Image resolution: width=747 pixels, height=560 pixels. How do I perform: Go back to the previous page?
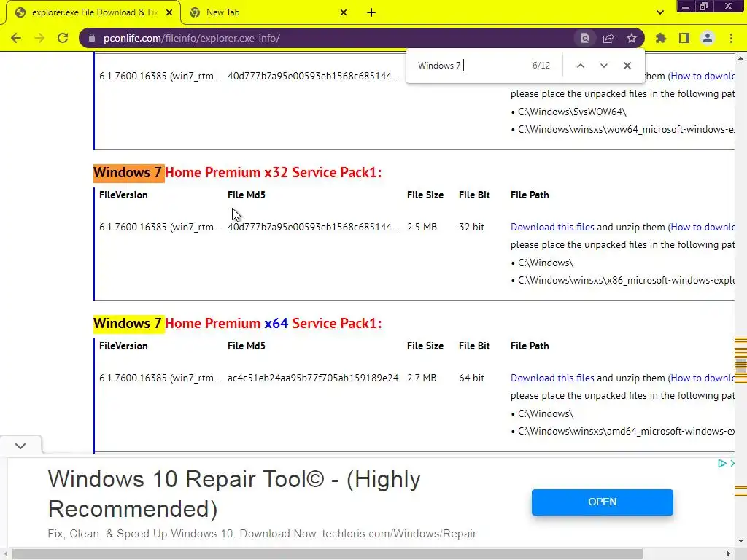click(x=16, y=38)
